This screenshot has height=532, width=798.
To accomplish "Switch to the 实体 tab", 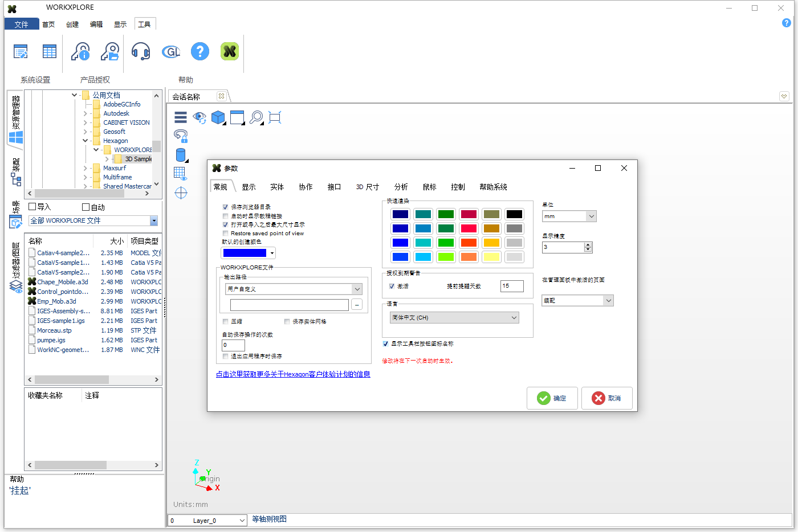I will click(277, 187).
